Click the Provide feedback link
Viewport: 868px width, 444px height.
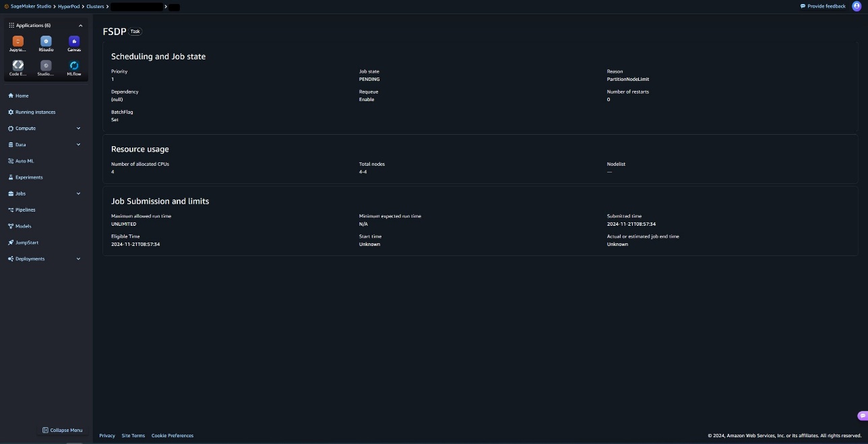[823, 6]
